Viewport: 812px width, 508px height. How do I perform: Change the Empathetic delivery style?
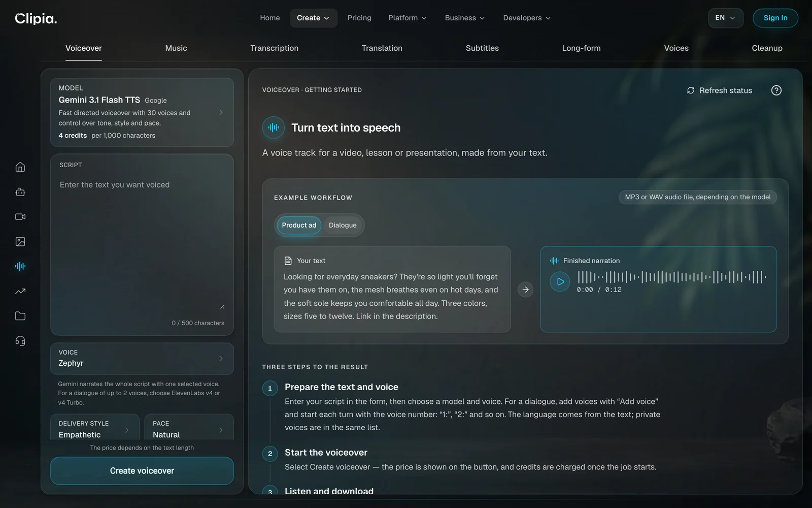pos(95,428)
